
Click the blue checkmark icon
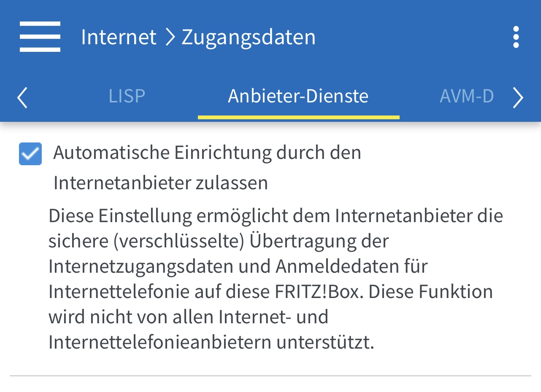click(x=30, y=154)
